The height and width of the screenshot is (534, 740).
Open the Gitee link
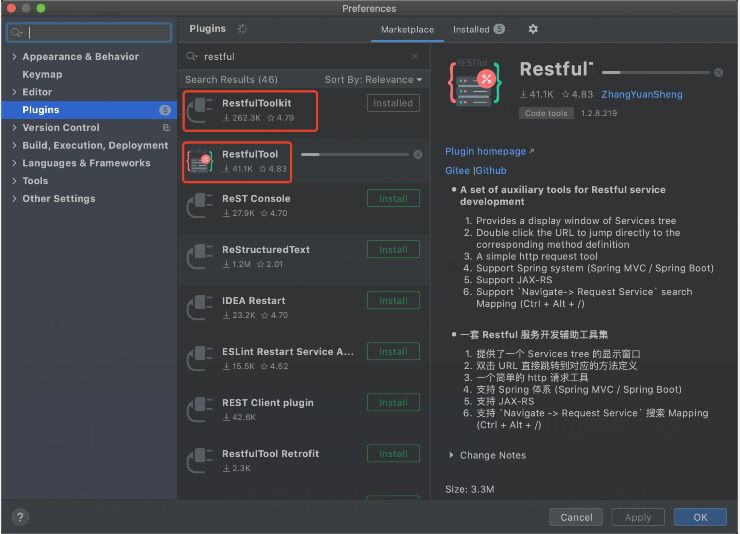[457, 171]
